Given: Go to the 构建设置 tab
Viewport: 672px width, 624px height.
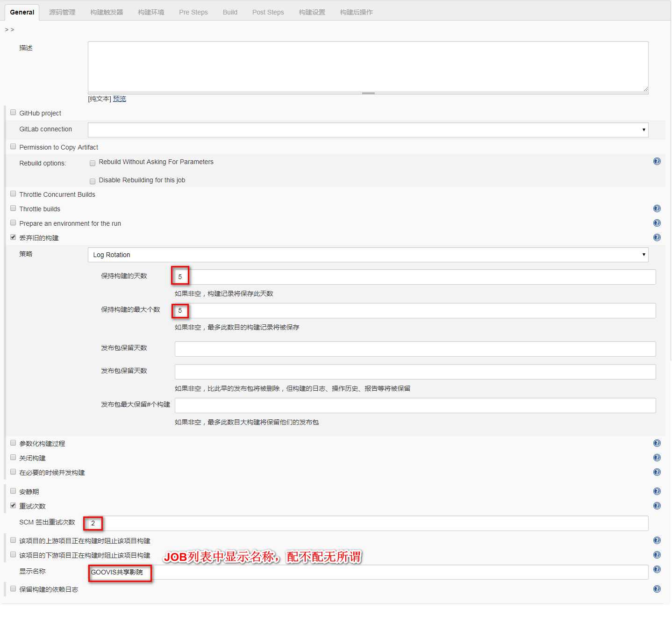Looking at the screenshot, I should pyautogui.click(x=312, y=12).
